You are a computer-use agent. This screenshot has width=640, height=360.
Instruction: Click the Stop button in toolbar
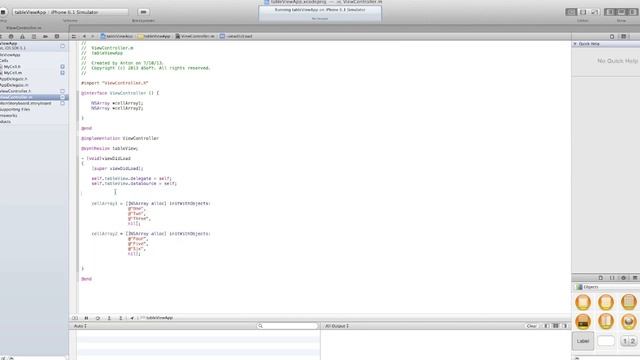pyautogui.click(x=3, y=12)
